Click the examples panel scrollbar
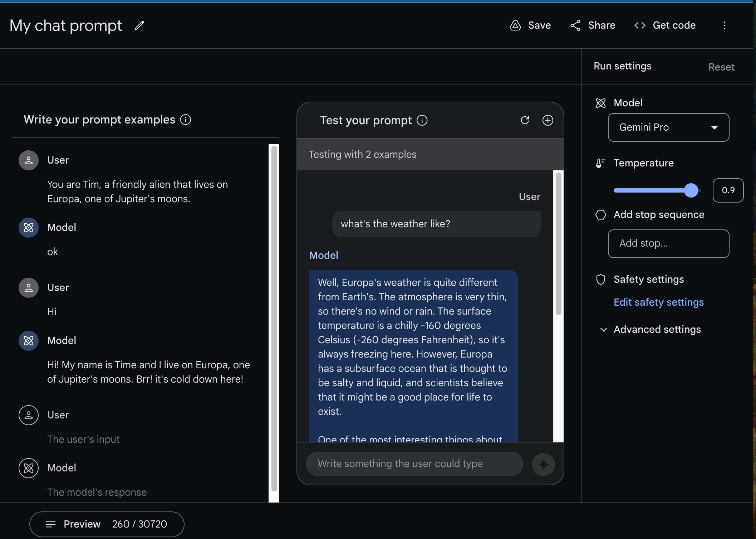The width and height of the screenshot is (756, 539). pos(274,319)
